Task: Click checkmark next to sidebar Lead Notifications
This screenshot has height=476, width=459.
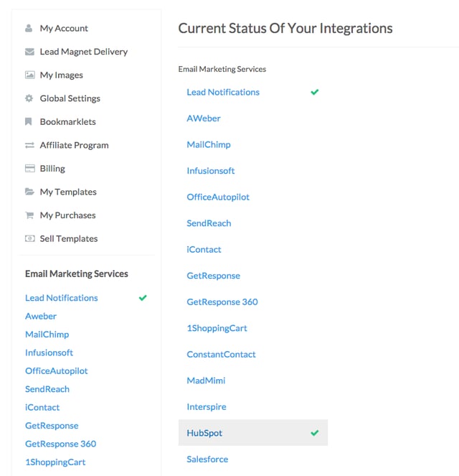Action: 143,298
